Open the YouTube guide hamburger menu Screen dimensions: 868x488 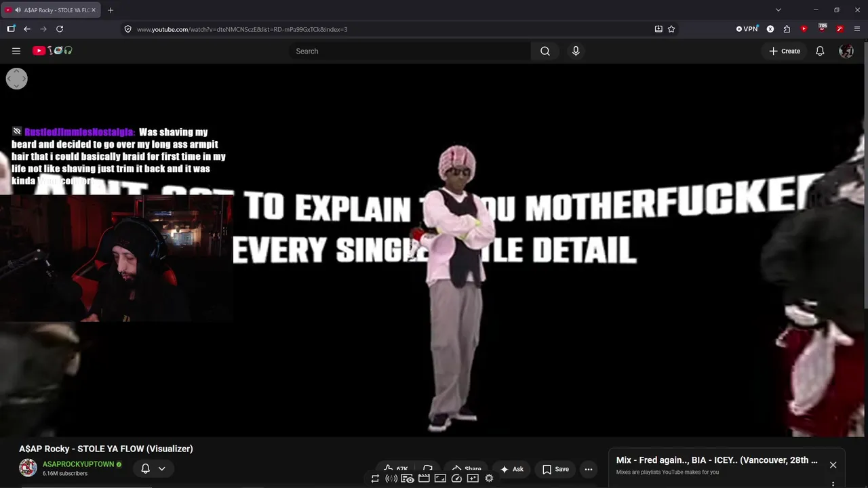(x=16, y=51)
